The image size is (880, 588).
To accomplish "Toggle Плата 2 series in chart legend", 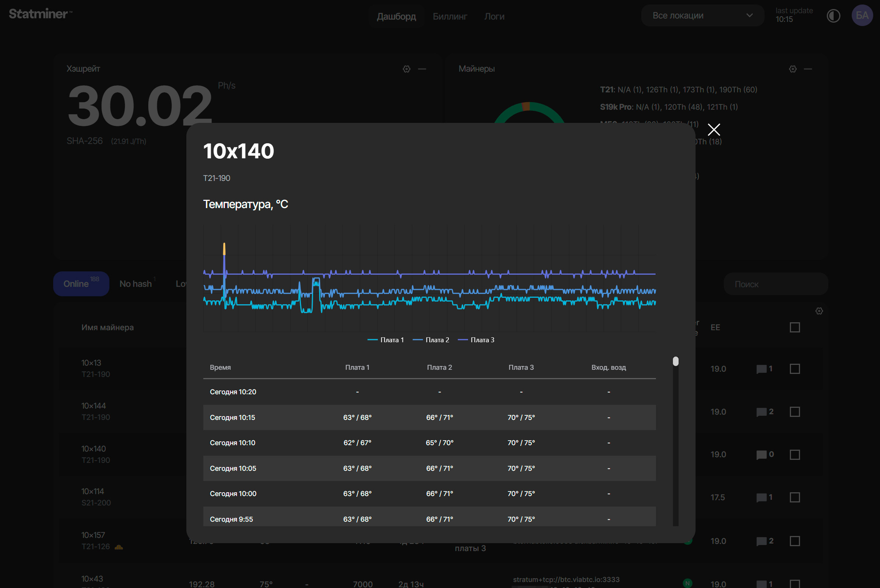I will coord(431,340).
